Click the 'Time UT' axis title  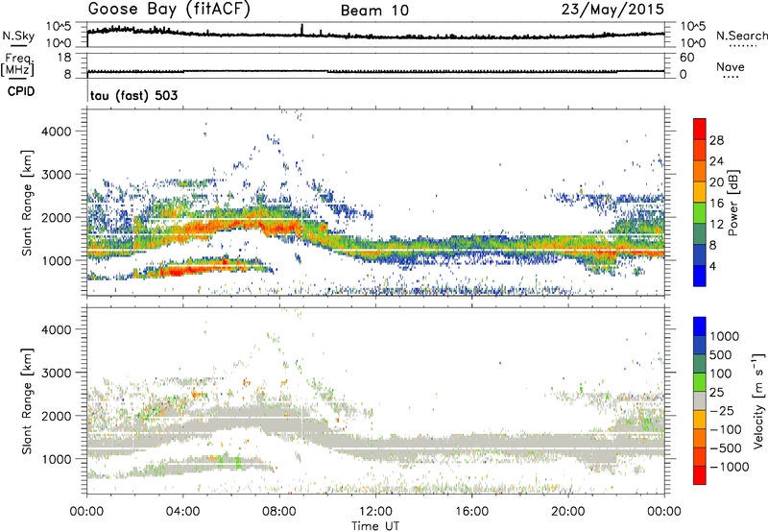[375, 526]
